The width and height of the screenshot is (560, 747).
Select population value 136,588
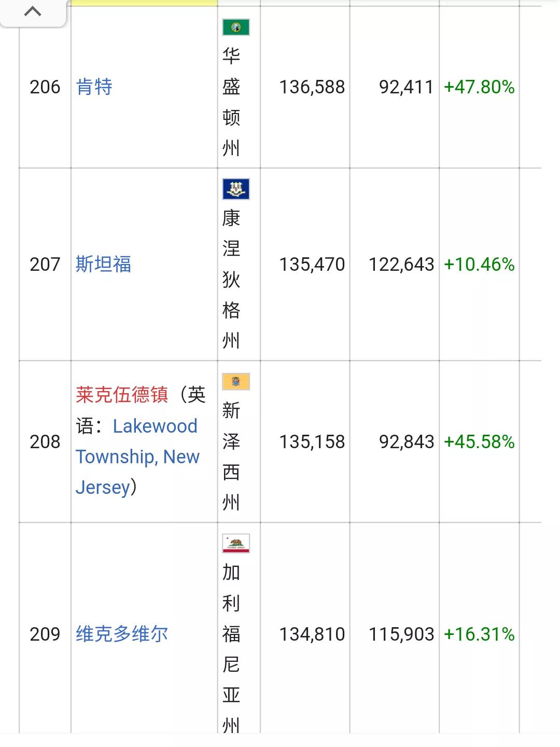(312, 87)
